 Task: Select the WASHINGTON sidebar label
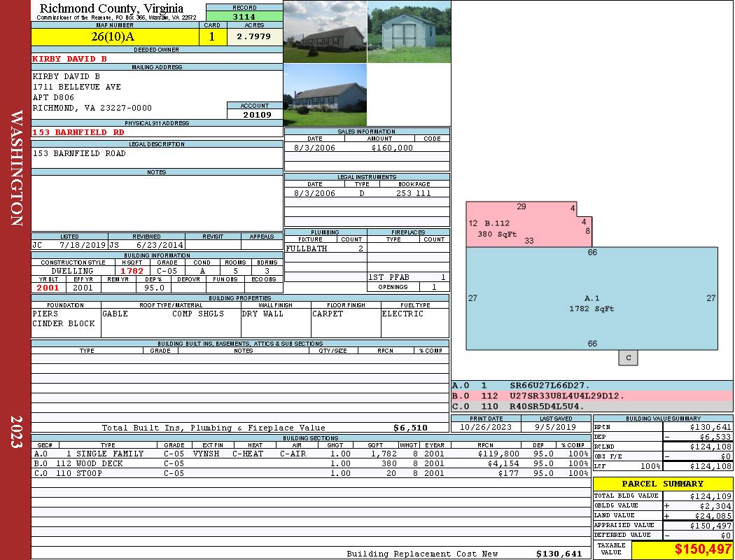[x=16, y=168]
